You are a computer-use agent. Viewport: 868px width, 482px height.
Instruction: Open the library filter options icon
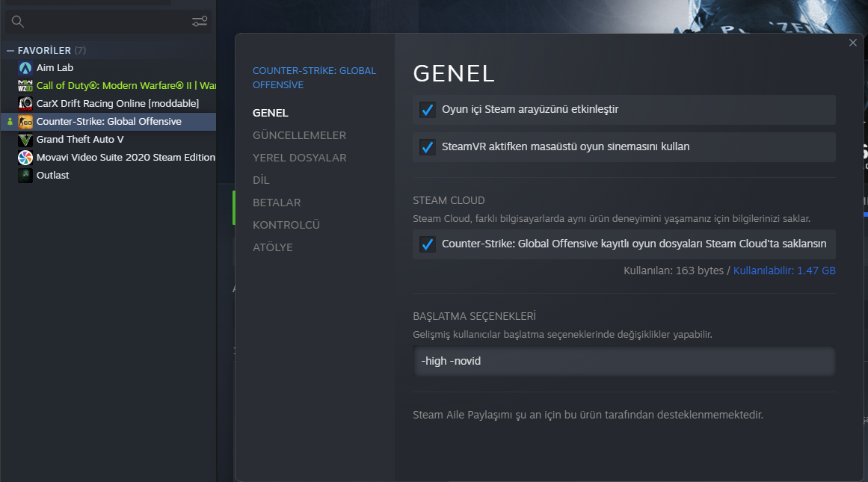point(200,22)
